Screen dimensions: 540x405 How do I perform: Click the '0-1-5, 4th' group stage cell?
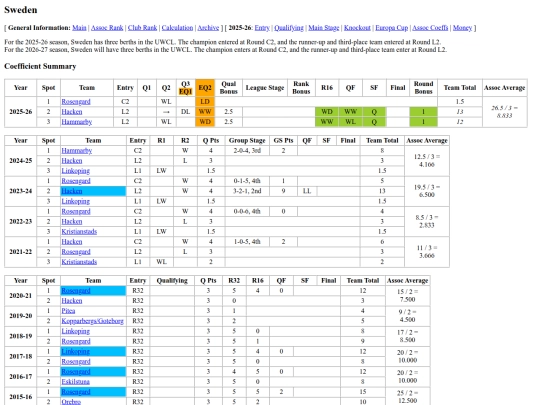247,181
